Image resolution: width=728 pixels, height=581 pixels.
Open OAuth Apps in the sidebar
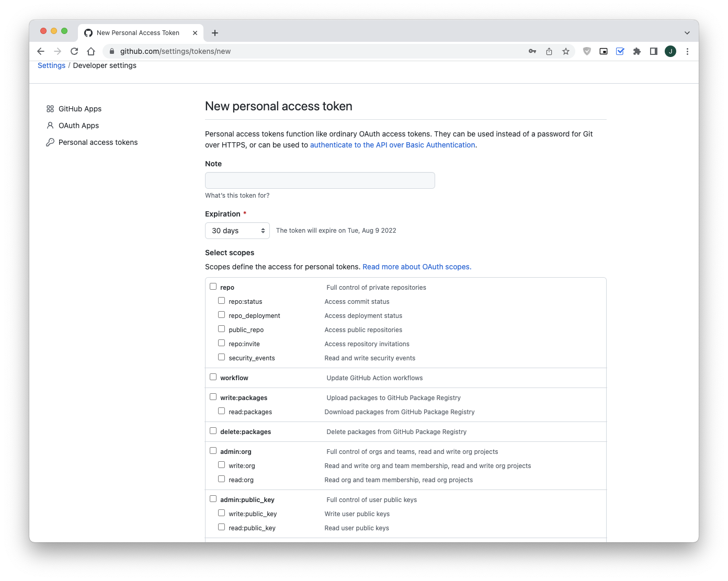point(78,126)
